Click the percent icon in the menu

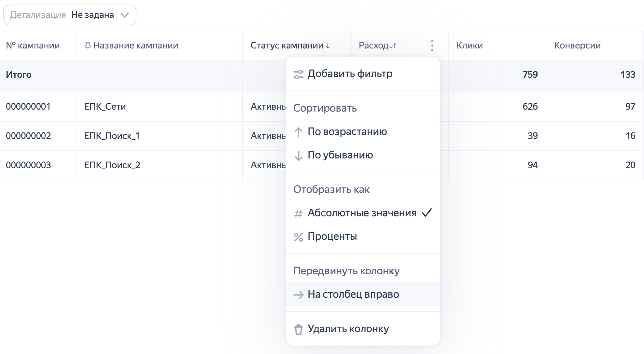(x=298, y=237)
